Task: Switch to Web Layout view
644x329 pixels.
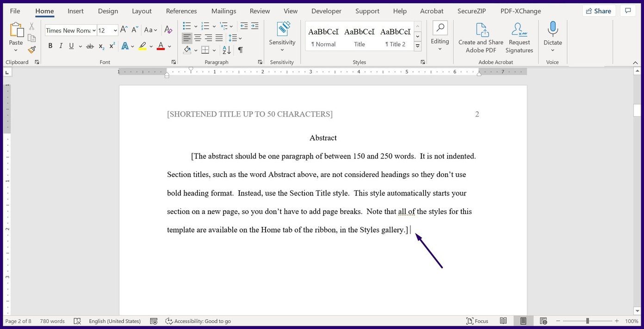Action: point(544,321)
